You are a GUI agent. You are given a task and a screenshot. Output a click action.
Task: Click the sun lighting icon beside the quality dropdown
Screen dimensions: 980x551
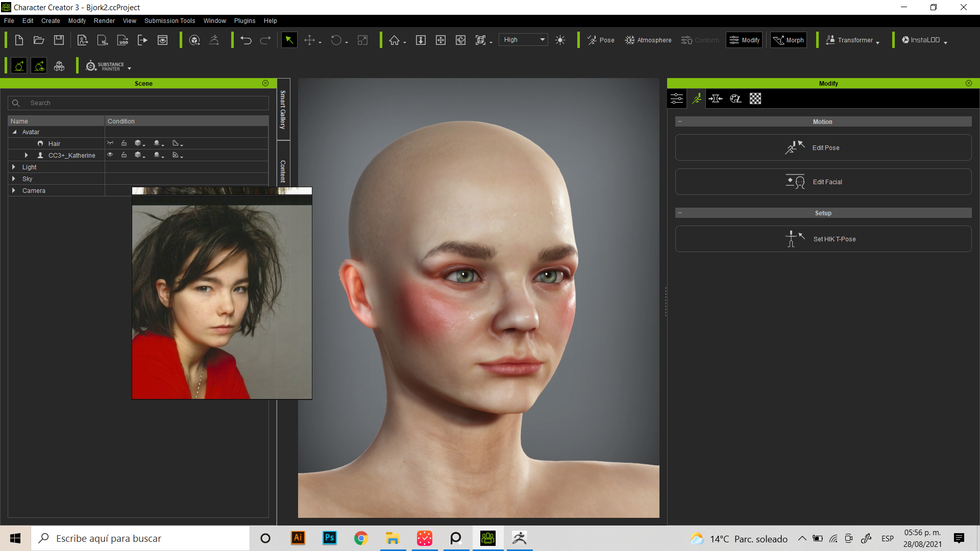560,40
